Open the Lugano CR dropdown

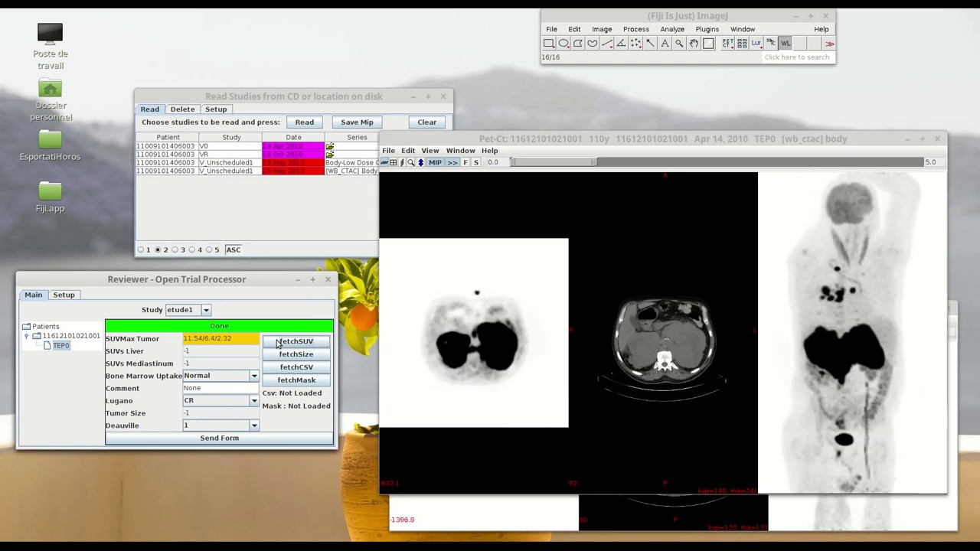(254, 400)
